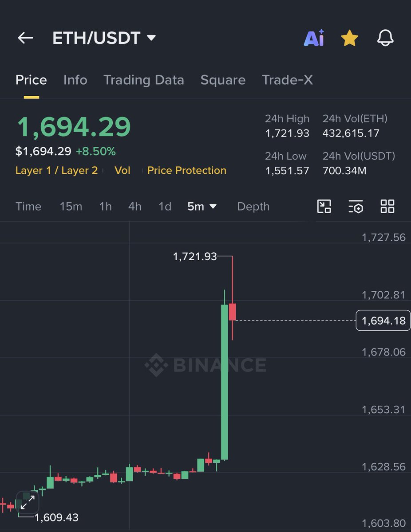The image size is (411, 532).
Task: Open the Trade-X tab
Action: 287,80
